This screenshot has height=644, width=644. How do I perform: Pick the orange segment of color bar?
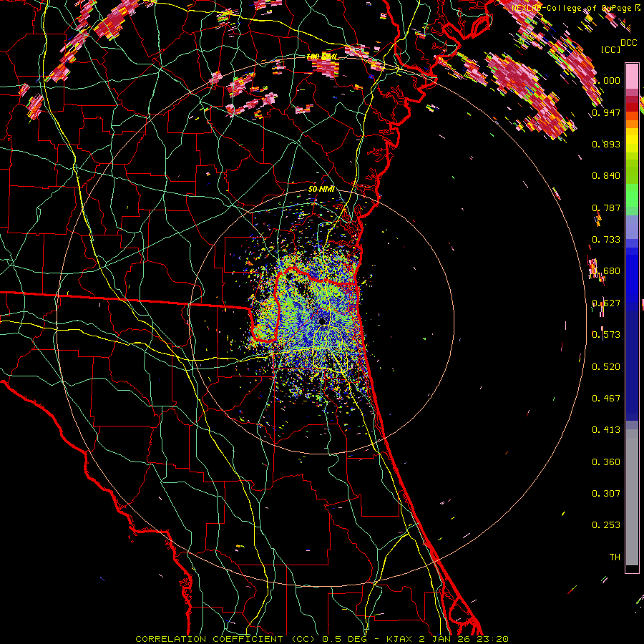[632, 124]
